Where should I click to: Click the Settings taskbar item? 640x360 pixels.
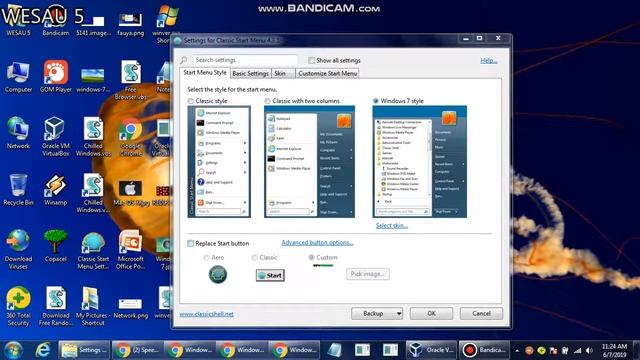coord(84,350)
